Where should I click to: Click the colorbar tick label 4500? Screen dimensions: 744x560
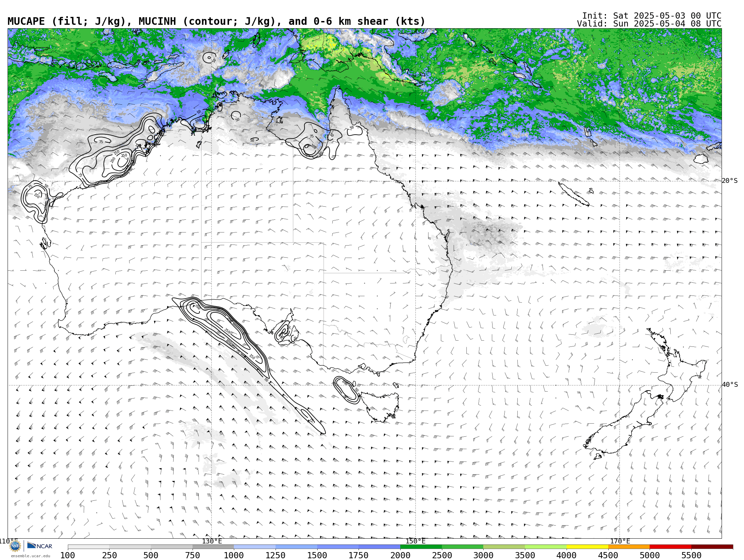(608, 556)
